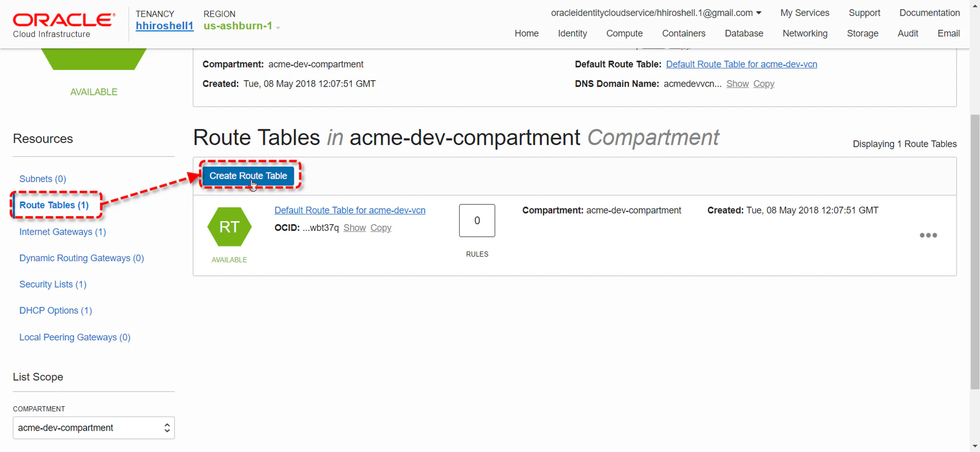Copy the route table OCID
Image resolution: width=980 pixels, height=452 pixels.
pyautogui.click(x=381, y=228)
